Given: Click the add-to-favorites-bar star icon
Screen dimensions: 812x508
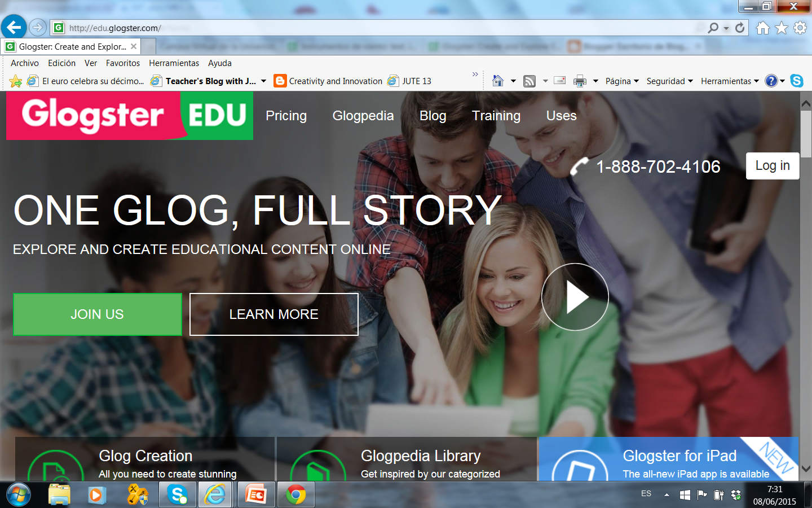Looking at the screenshot, I should 16,81.
